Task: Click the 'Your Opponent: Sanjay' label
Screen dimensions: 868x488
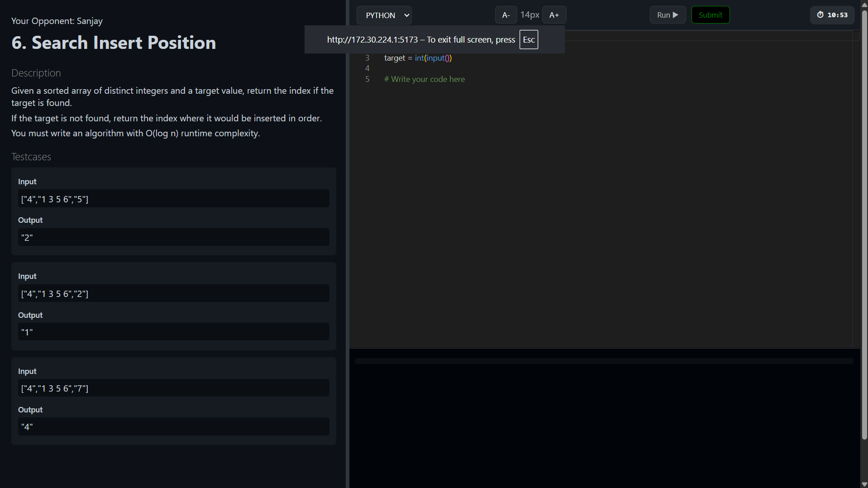Action: pos(57,21)
